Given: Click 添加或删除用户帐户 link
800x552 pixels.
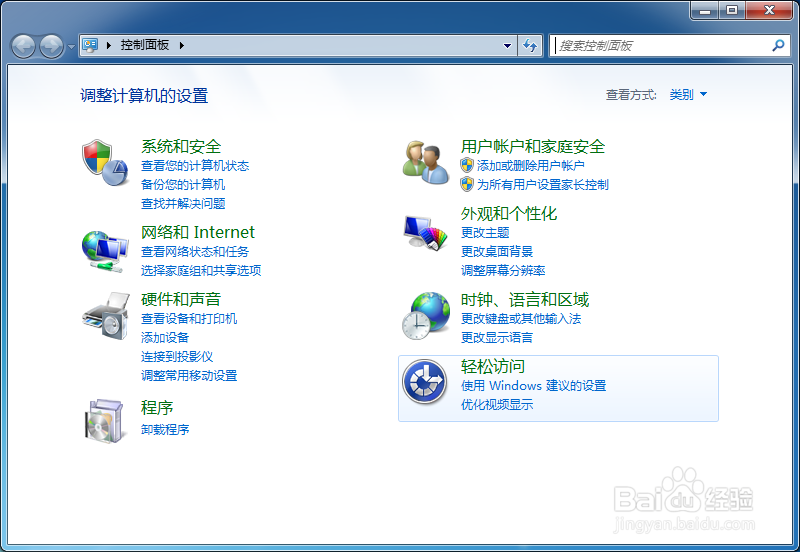Looking at the screenshot, I should tap(531, 165).
